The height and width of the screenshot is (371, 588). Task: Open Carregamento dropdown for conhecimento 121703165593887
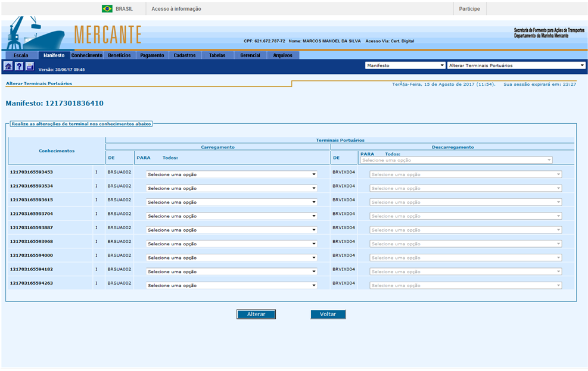[x=231, y=230]
